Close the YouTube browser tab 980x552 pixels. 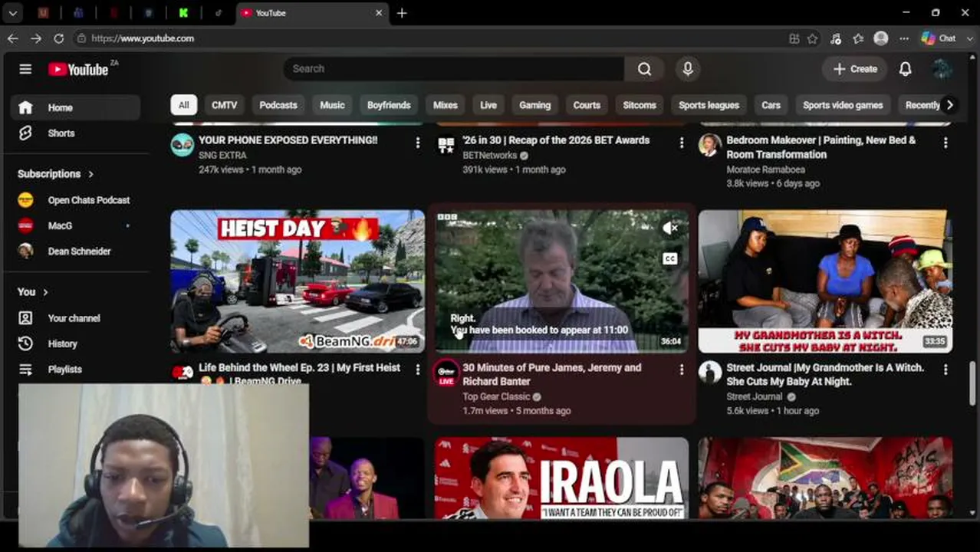(x=379, y=13)
